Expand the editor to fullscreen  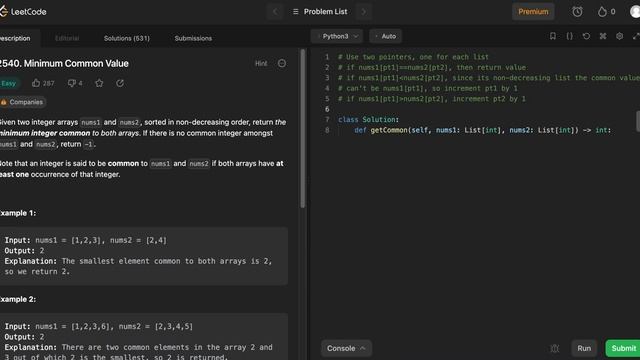coord(636,36)
